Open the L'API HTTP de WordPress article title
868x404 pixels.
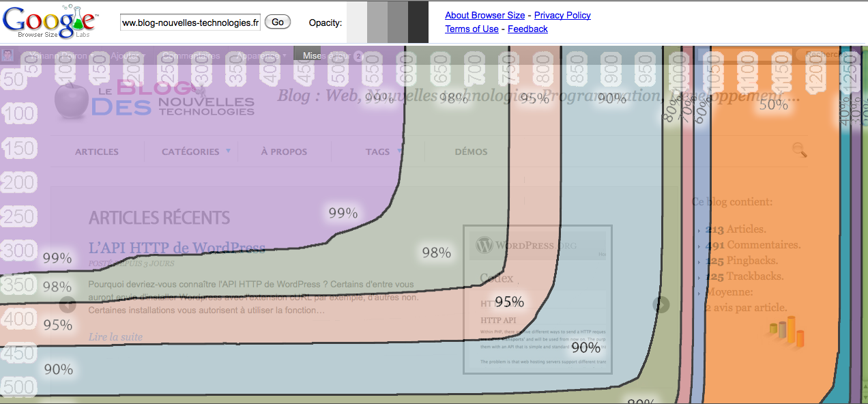(177, 248)
